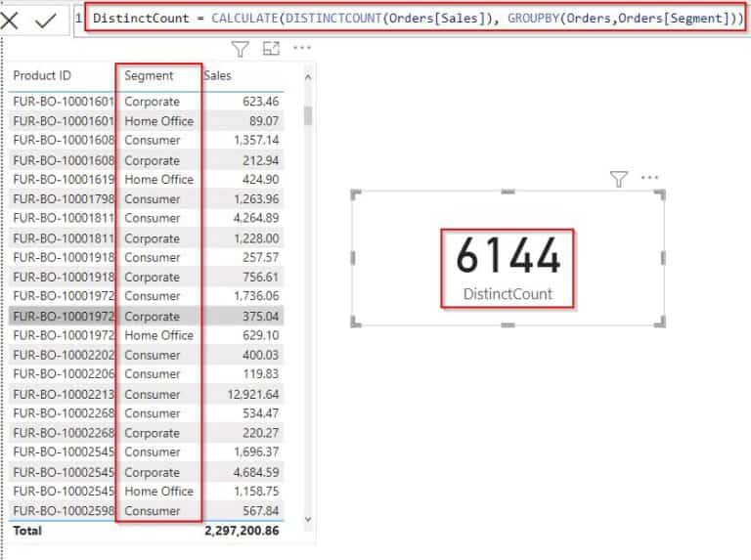Viewport: 751px width, 560px height.
Task: Select Sales cell 4,264.89
Action: click(x=256, y=218)
